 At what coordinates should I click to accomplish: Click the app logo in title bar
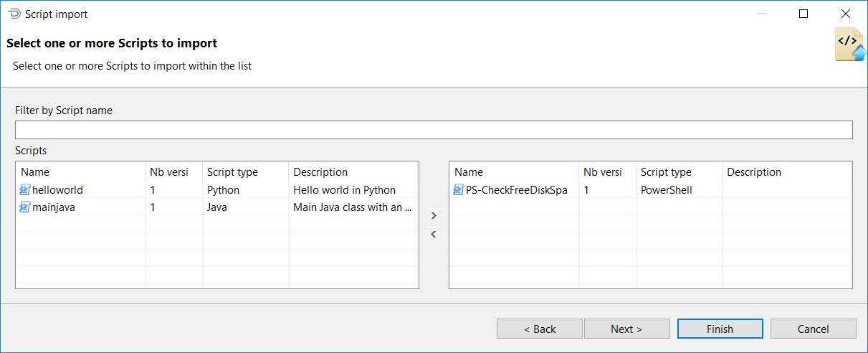[x=14, y=14]
